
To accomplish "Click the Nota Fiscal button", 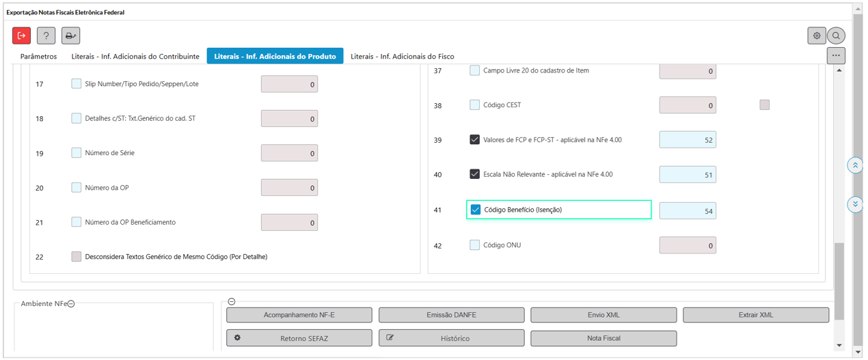I will [x=603, y=338].
